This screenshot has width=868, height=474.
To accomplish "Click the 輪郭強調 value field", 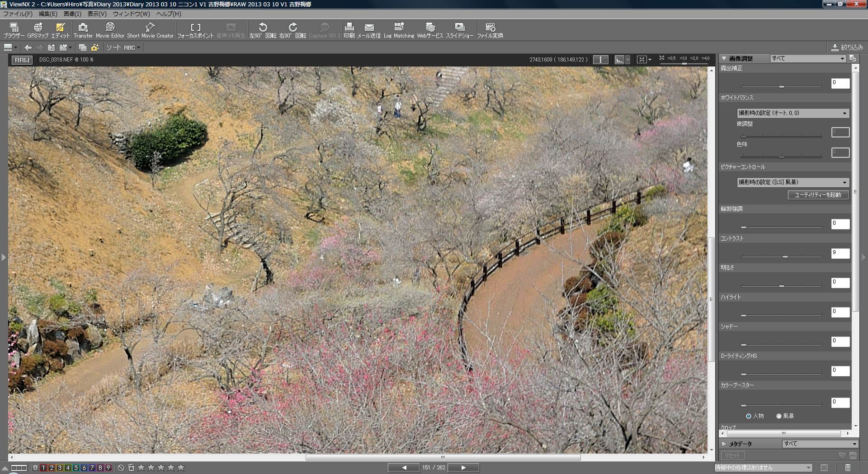I will point(840,224).
